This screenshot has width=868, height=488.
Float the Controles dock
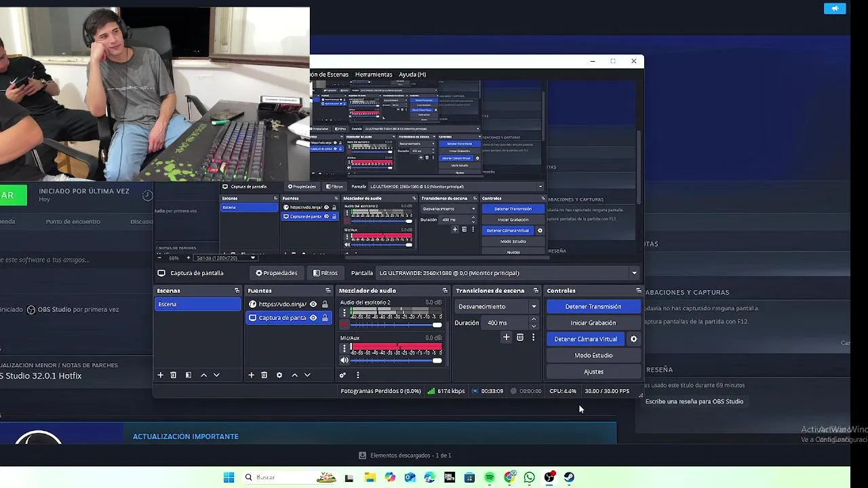pos(638,291)
